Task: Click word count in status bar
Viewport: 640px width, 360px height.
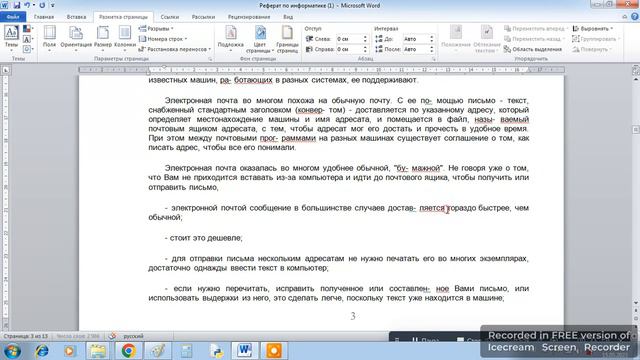Action: [78, 336]
